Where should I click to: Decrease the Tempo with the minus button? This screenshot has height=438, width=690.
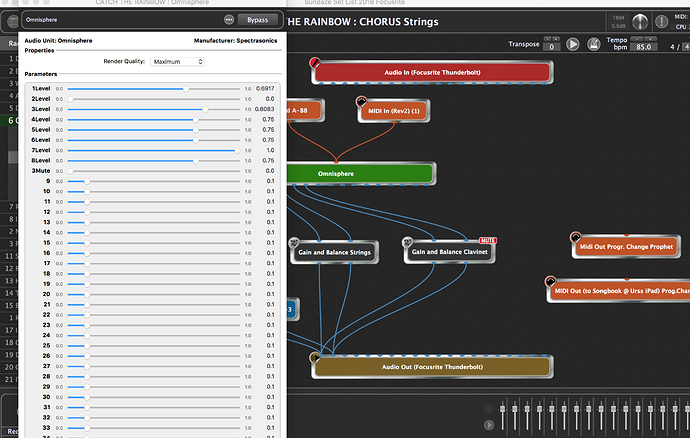point(637,38)
